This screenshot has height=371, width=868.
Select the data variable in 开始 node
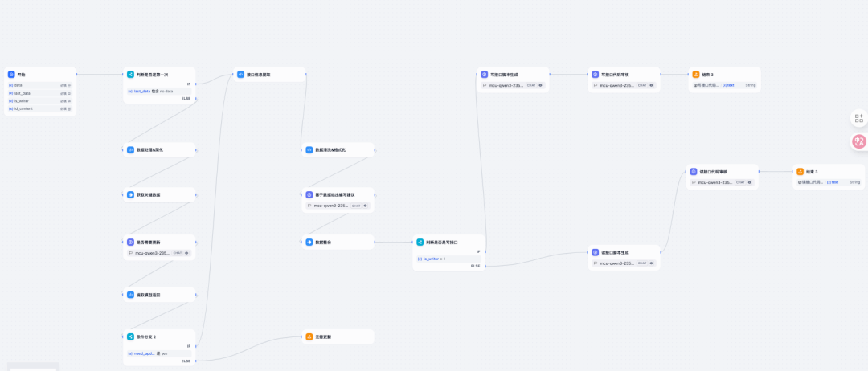40,85
